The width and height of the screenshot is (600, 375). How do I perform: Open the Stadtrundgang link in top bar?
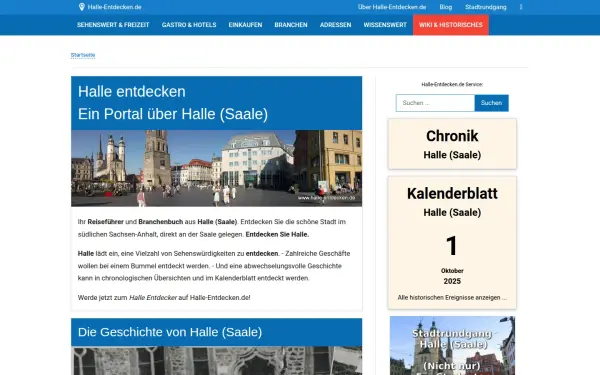tap(486, 7)
